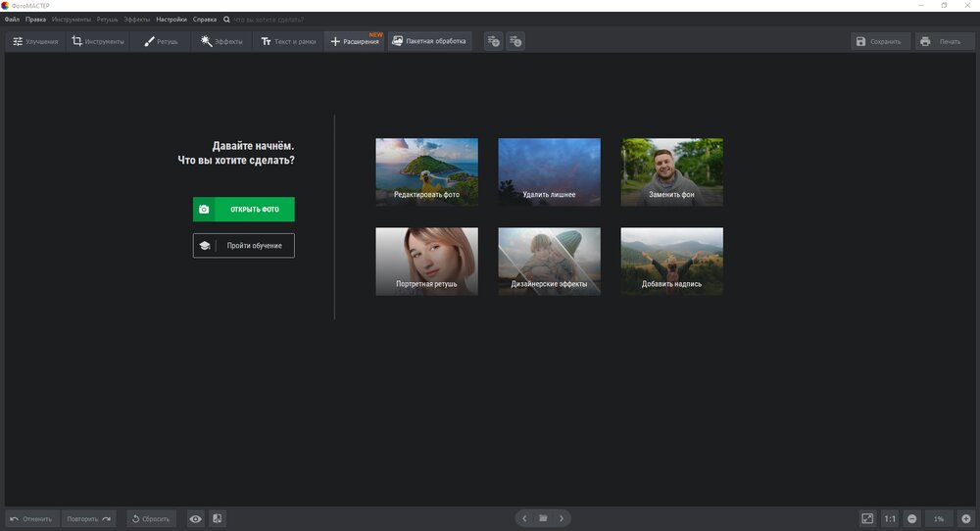Click the zoom out minus icon
Viewport: 980px width, 531px height.
(911, 518)
